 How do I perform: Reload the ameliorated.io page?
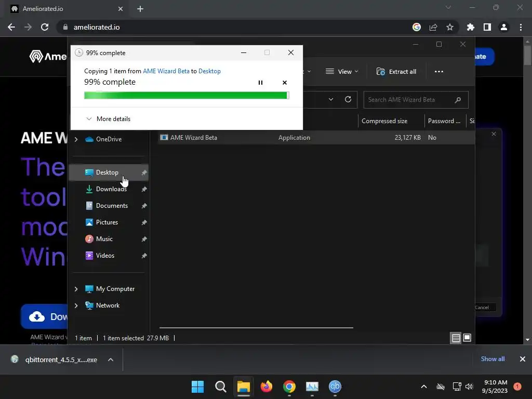45,27
